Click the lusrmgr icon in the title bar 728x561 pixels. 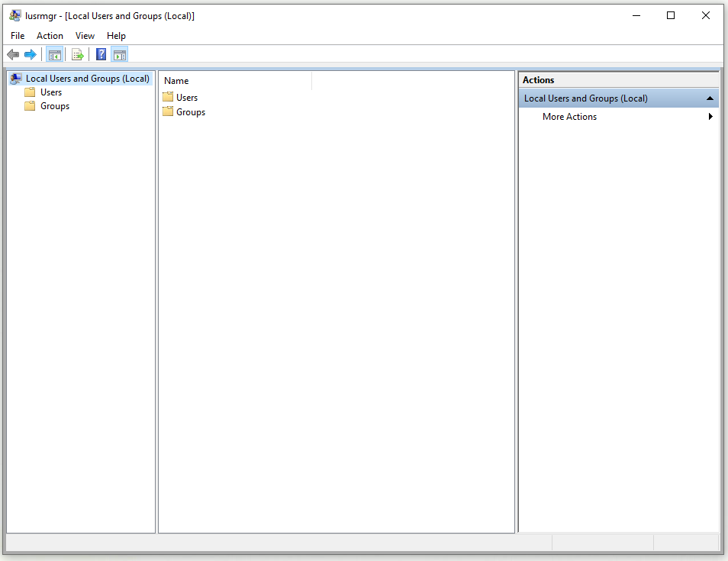tap(14, 15)
